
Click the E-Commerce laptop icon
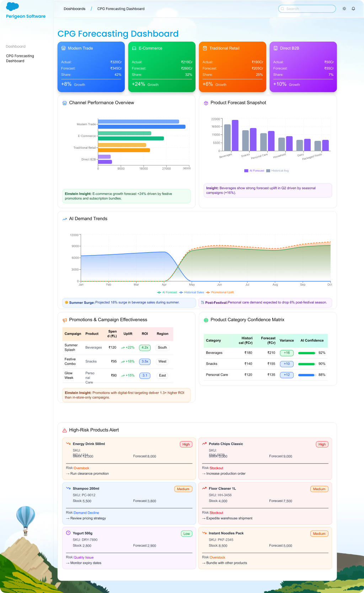(134, 48)
